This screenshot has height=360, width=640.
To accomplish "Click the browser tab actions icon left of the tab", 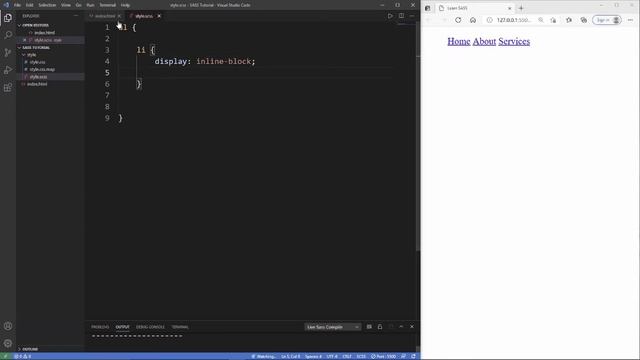I will (x=427, y=8).
